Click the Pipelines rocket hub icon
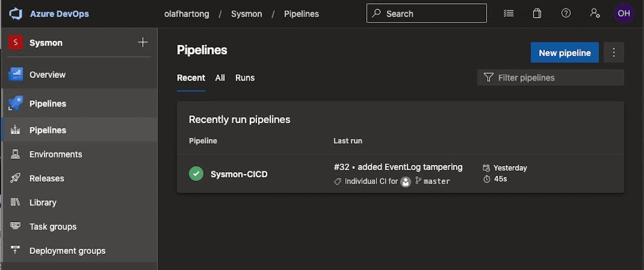644x270 pixels. pyautogui.click(x=16, y=104)
